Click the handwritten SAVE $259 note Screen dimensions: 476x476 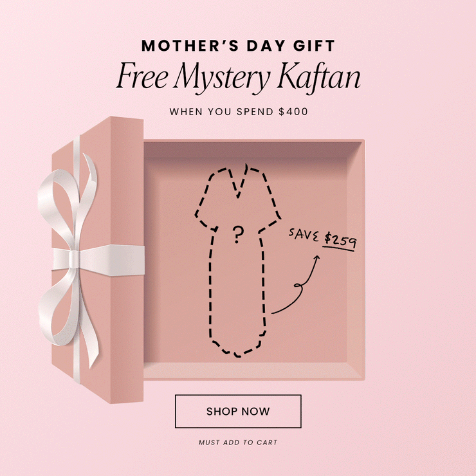coord(323,239)
